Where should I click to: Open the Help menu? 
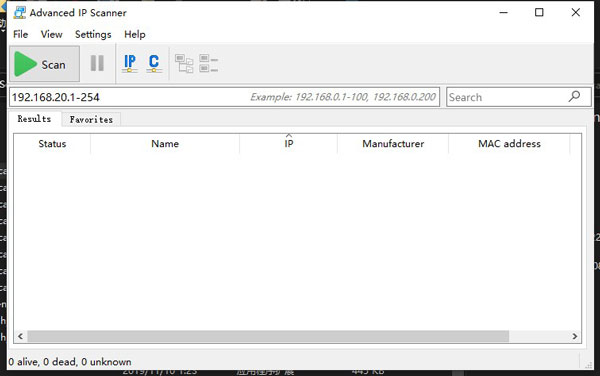(135, 34)
